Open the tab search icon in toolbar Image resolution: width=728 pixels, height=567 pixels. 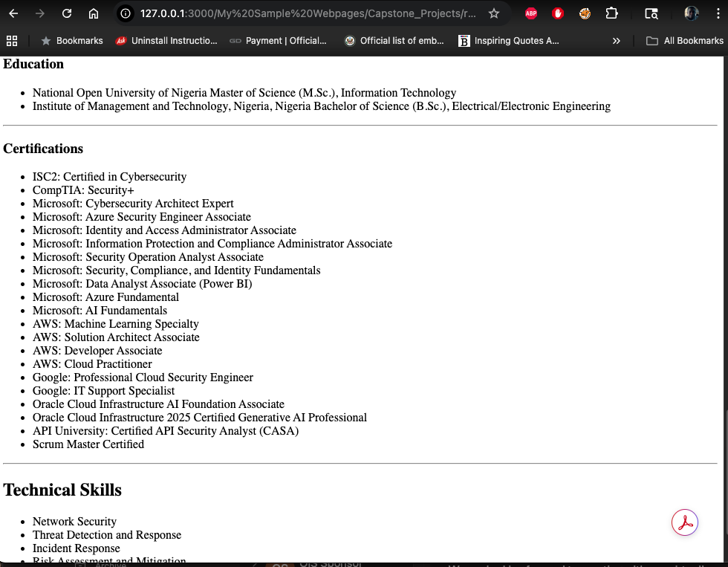(x=651, y=13)
